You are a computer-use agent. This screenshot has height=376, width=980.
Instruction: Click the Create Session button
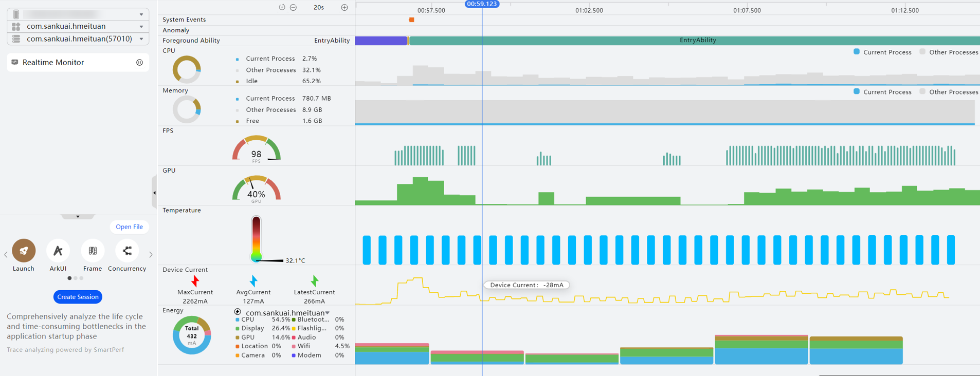coord(78,297)
